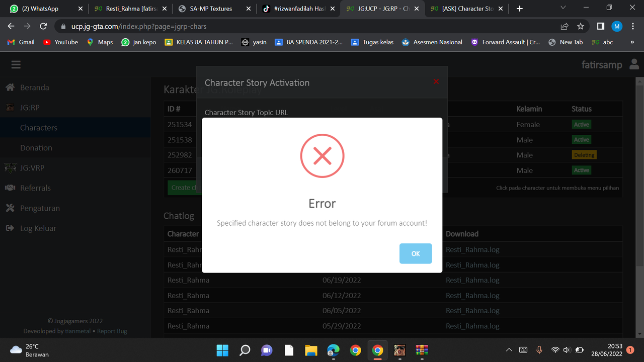This screenshot has width=644, height=362.
Task: Open the Tugas kelas bookmark
Action: pos(372,42)
